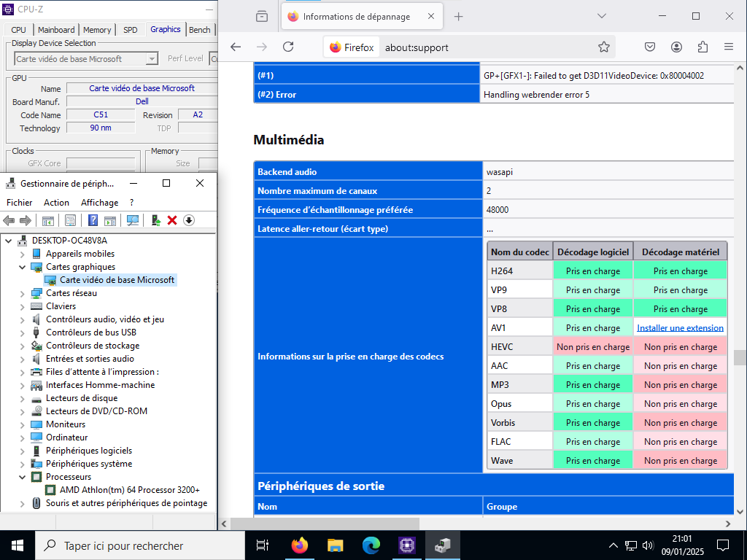Switch to the CPU tab in CPU-Z
The width and height of the screenshot is (747, 560).
18,29
